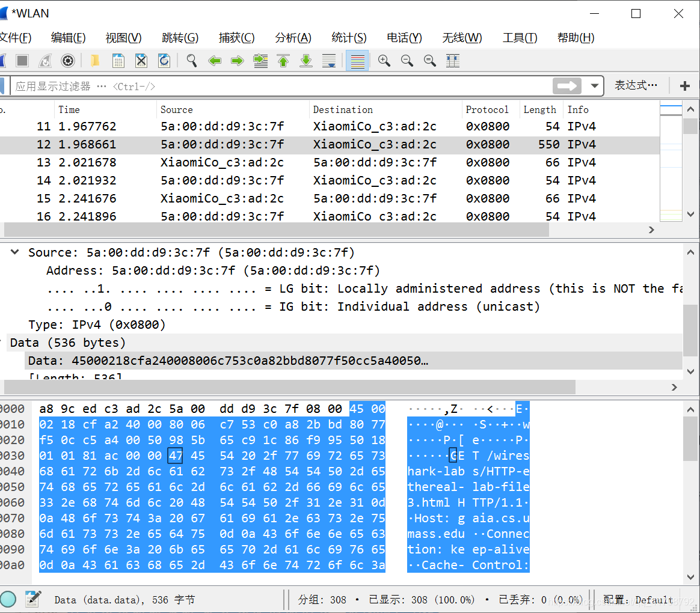The image size is (700, 613).
Task: Click into the display filter field
Action: pos(281,86)
